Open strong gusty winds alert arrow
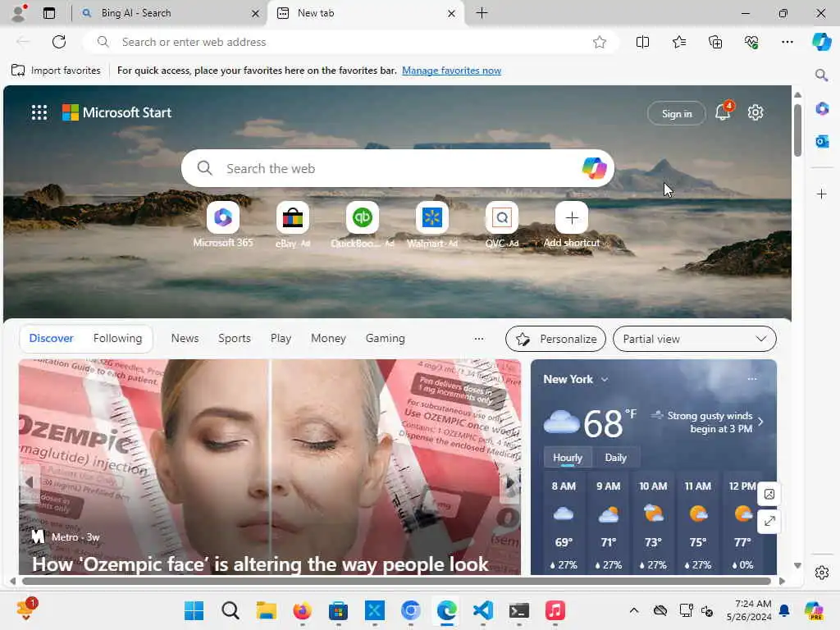Viewport: 840px width, 630px height. click(x=760, y=422)
